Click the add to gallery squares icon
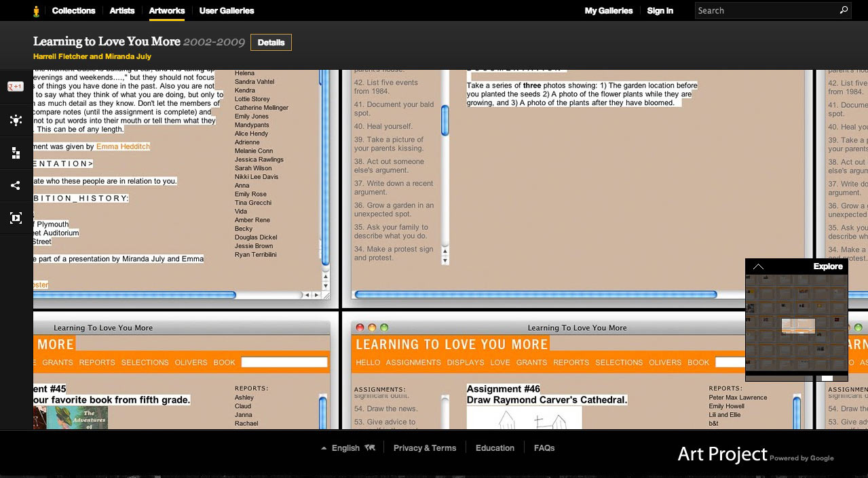Screen dimensions: 868x478 pyautogui.click(x=16, y=153)
